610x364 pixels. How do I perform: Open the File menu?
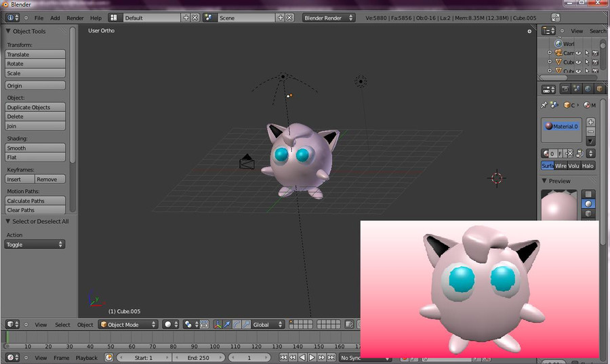coord(39,18)
